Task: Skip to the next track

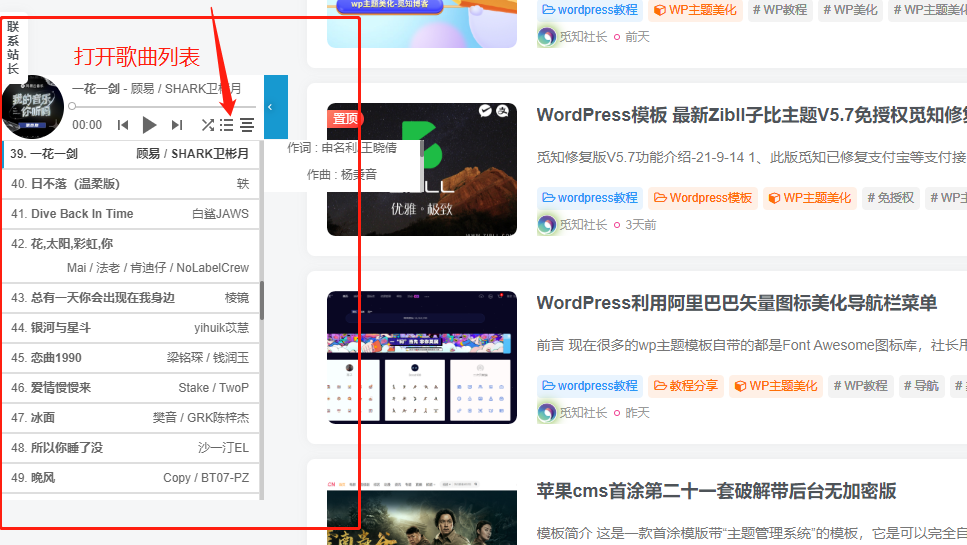Action: pyautogui.click(x=177, y=125)
